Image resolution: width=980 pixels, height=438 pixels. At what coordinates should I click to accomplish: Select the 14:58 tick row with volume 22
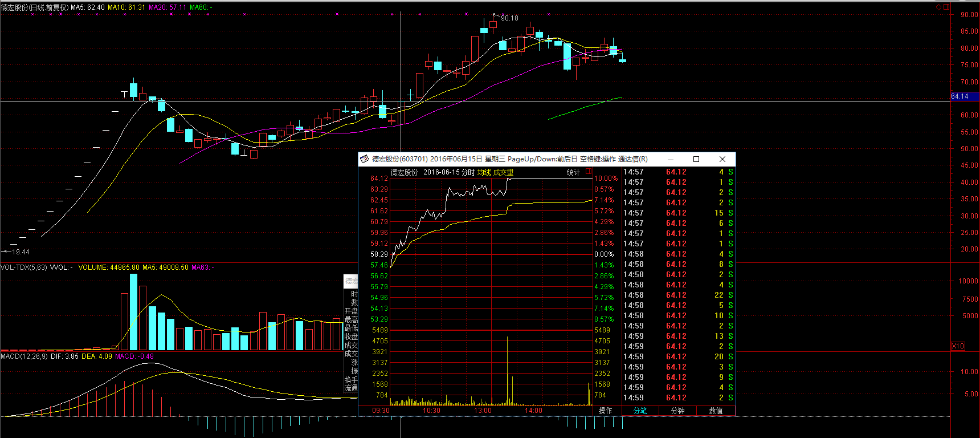coord(678,295)
